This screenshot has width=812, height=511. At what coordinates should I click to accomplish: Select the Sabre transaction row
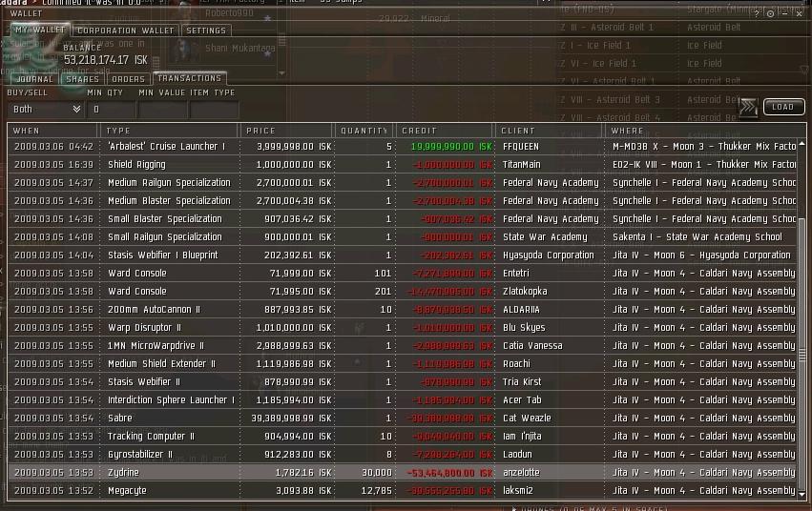click(x=403, y=418)
